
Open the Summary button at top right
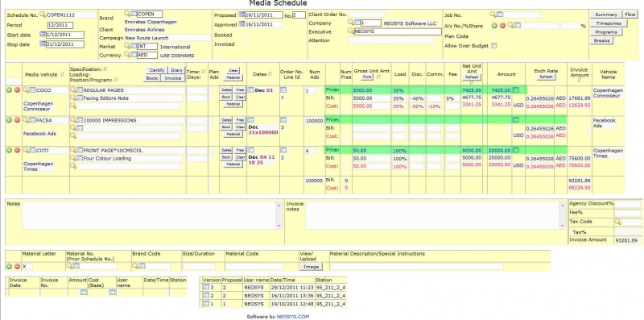click(606, 15)
